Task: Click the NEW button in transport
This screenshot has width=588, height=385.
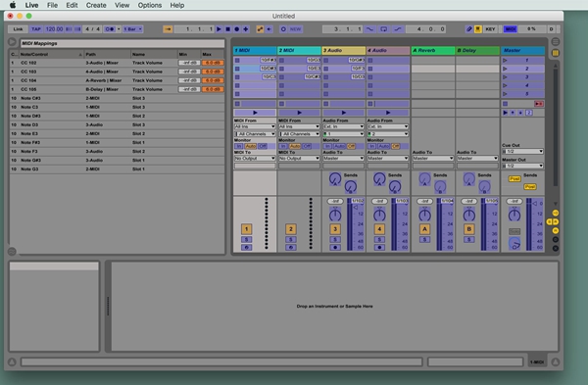Action: [295, 28]
